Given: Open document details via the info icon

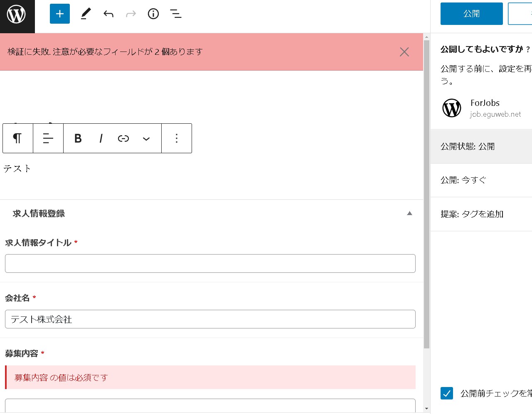Looking at the screenshot, I should tap(153, 13).
